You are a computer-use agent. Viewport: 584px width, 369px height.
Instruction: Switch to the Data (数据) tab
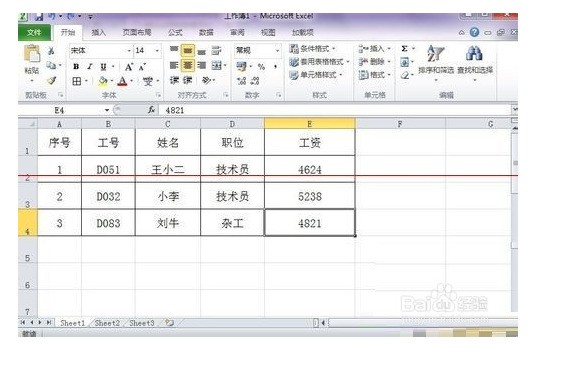tap(206, 33)
